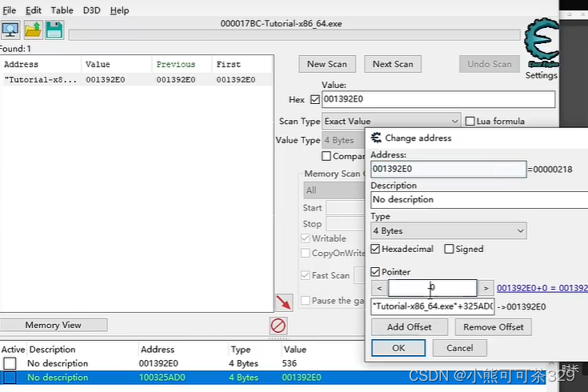Toggle the Pause the game checkbox
The width and height of the screenshot is (588, 392).
click(x=306, y=301)
